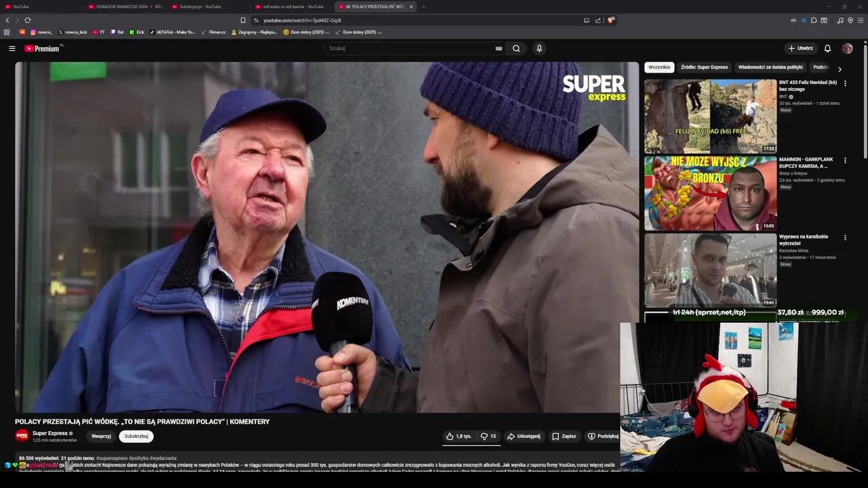Open browser extensions puzzle icon
The image size is (868, 488).
[x=814, y=20]
